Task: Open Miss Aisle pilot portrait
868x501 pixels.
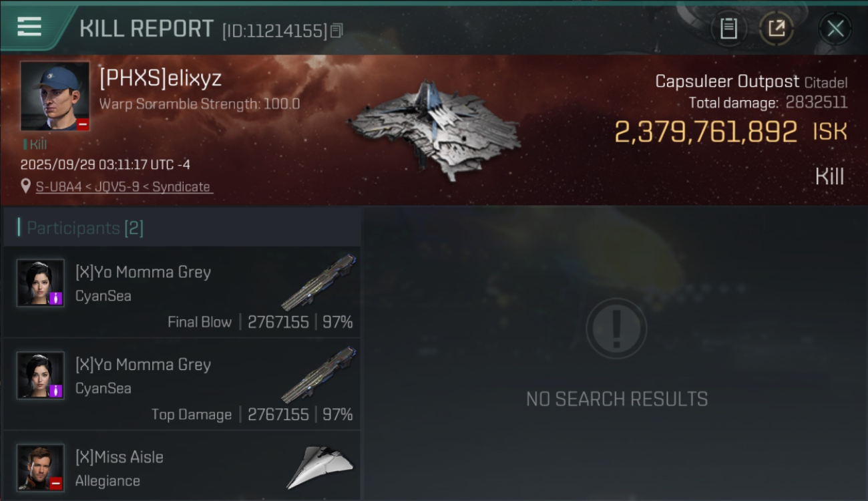Action: point(41,468)
